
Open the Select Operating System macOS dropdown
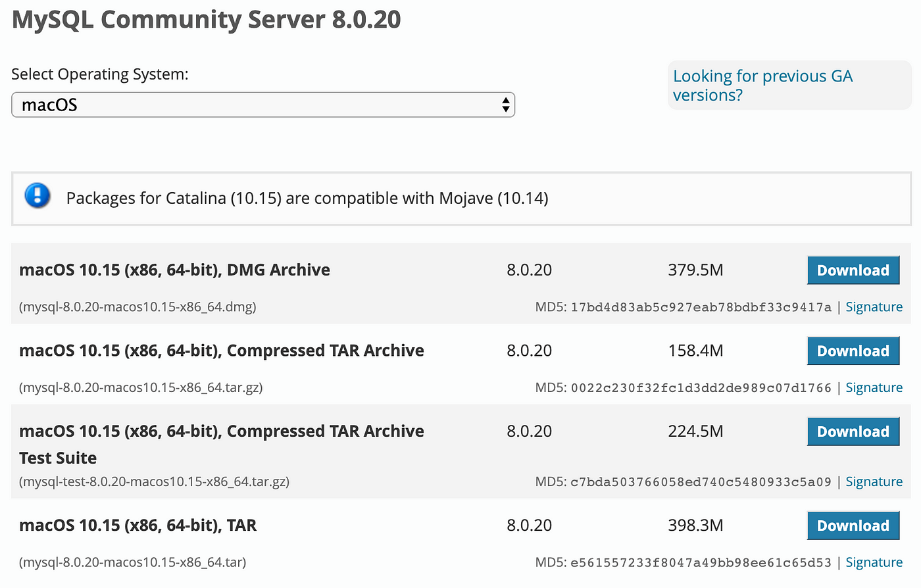click(x=263, y=105)
